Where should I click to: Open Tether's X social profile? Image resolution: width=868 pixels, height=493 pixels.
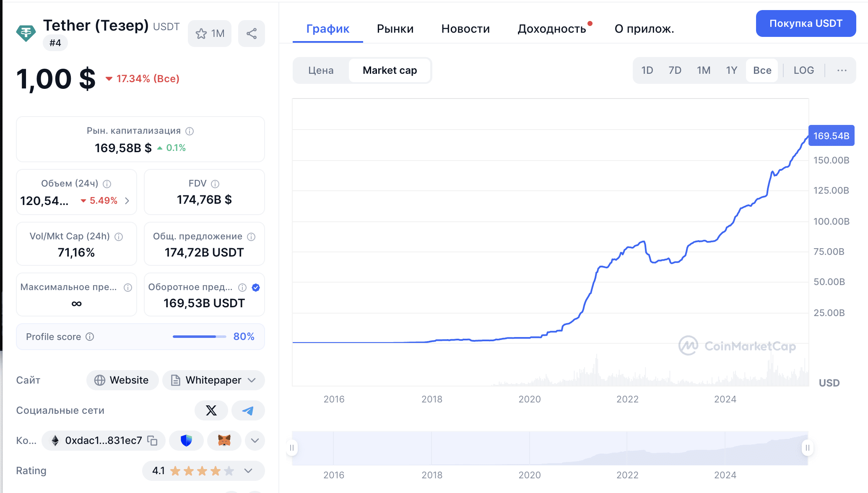coord(211,410)
